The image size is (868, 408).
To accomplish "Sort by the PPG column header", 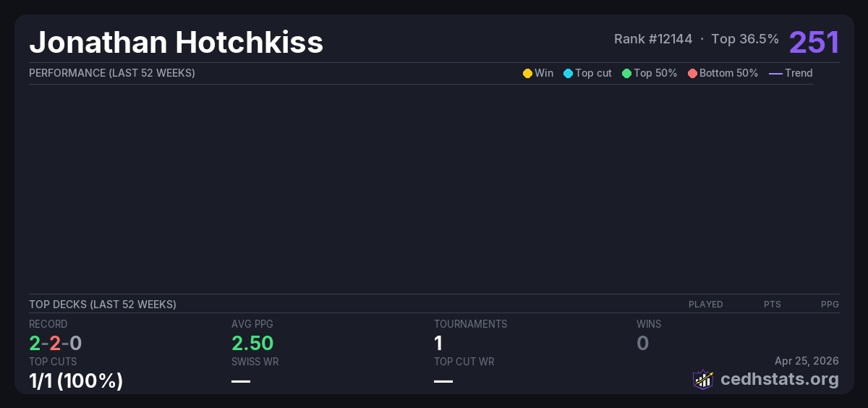I will coord(830,305).
